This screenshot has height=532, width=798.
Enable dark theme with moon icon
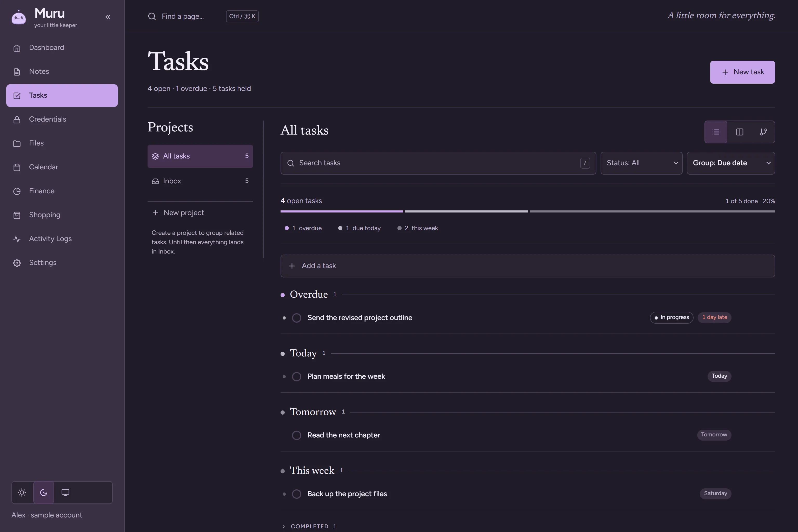(43, 492)
